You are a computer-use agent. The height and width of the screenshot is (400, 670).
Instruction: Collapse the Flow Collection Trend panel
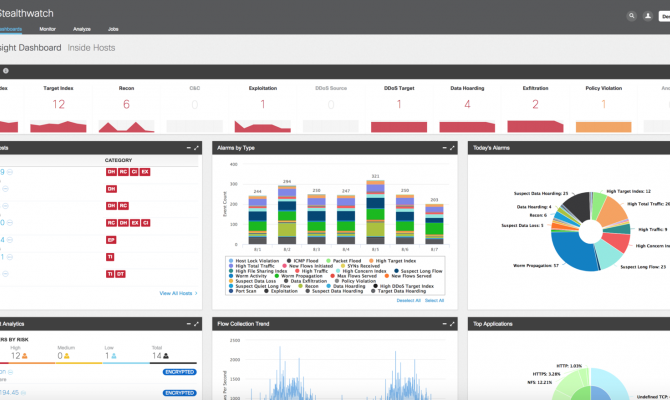[444, 324]
